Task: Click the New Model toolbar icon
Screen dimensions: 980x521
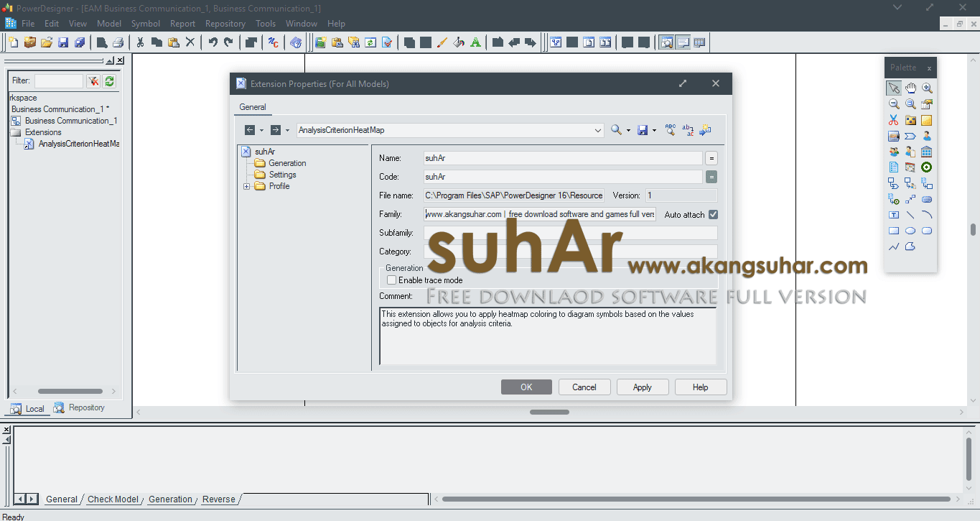Action: (x=14, y=42)
